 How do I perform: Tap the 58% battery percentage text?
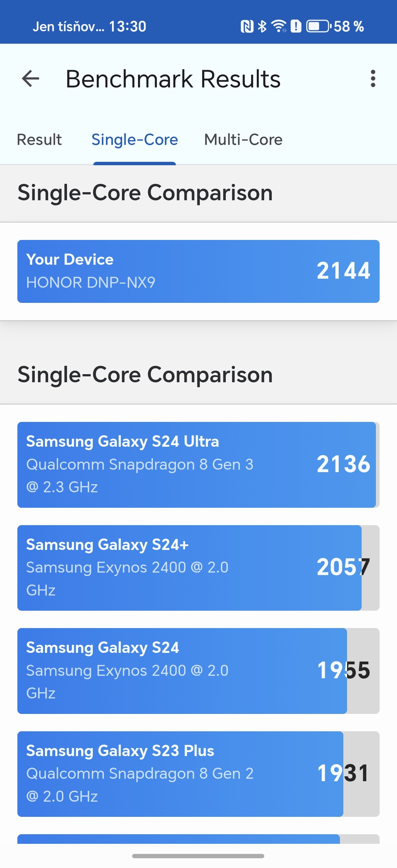(349, 26)
